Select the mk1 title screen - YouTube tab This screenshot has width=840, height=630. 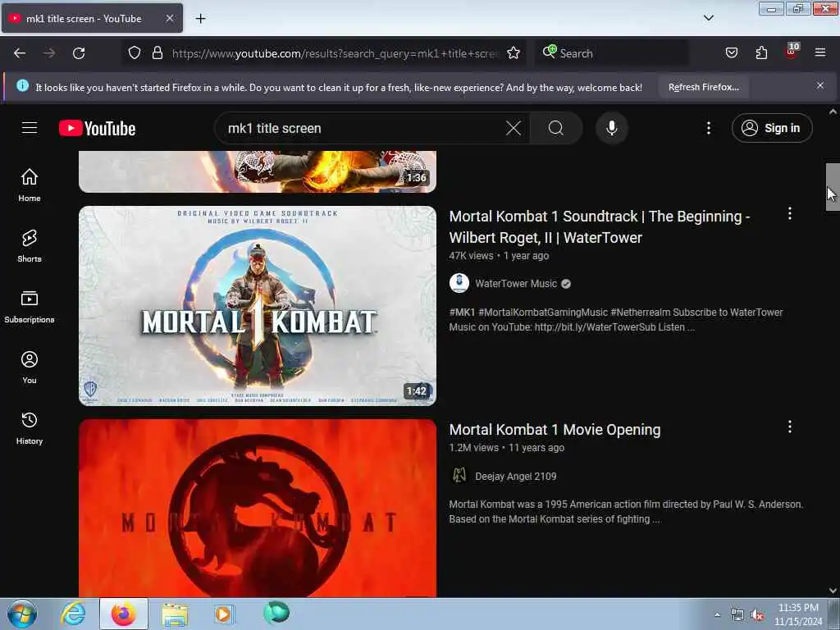[92, 18]
